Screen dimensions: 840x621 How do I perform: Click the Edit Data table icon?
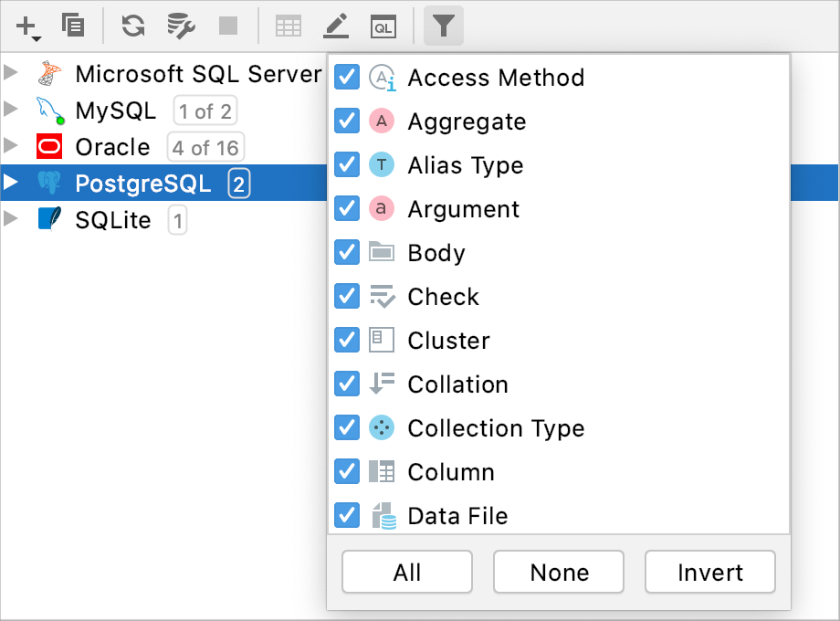(x=289, y=26)
